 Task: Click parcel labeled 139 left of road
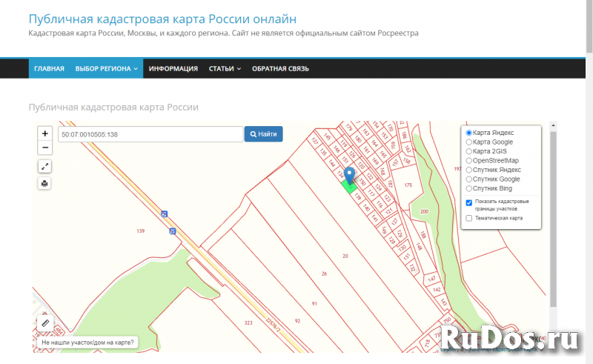click(141, 231)
